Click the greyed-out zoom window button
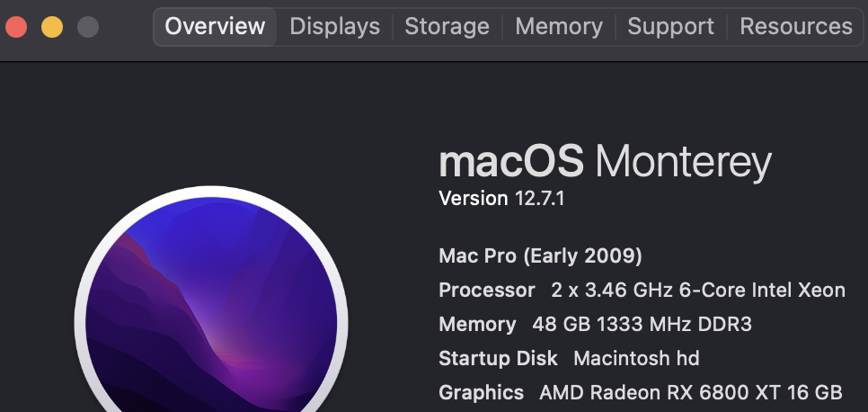Screen dimensions: 868x412 coord(88,27)
